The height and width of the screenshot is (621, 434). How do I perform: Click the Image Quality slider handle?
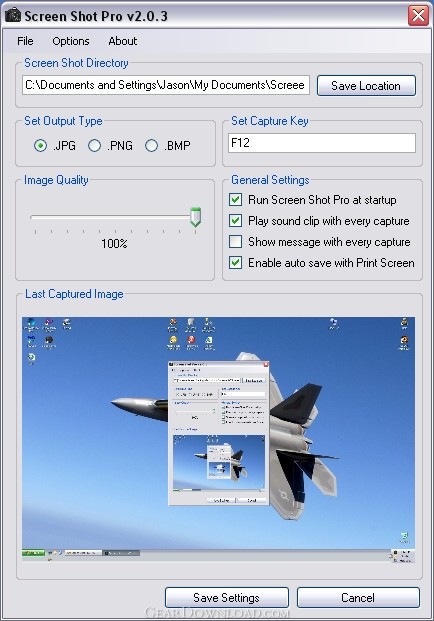195,217
